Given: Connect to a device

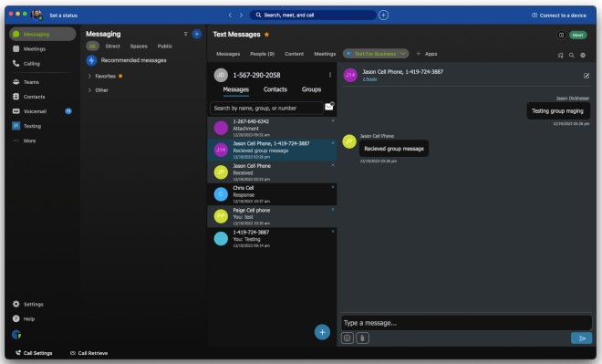Looking at the screenshot, I should click(559, 16).
